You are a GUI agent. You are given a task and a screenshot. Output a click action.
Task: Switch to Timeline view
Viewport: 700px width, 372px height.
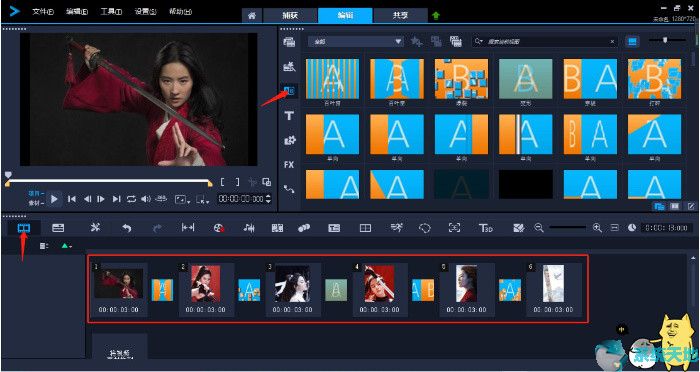(58, 228)
